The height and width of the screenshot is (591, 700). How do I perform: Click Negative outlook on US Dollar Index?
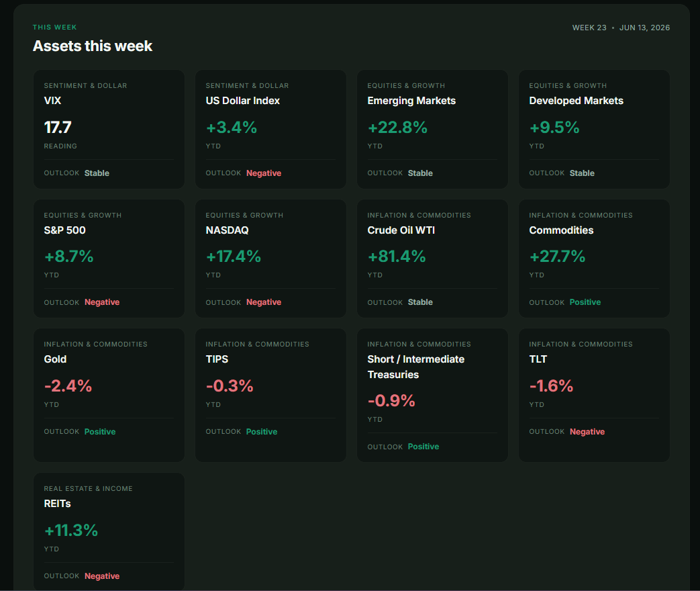[x=264, y=173]
